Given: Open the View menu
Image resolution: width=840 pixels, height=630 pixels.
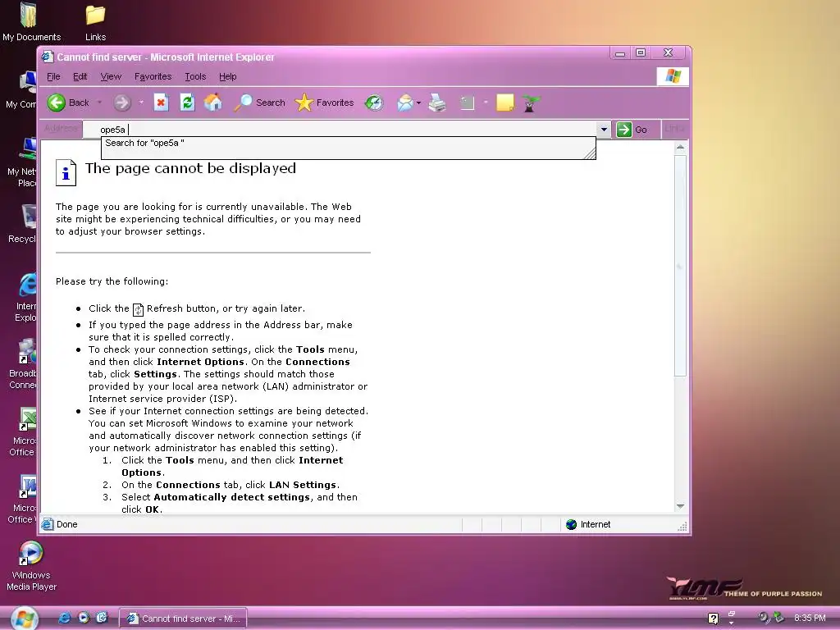Looking at the screenshot, I should [111, 76].
